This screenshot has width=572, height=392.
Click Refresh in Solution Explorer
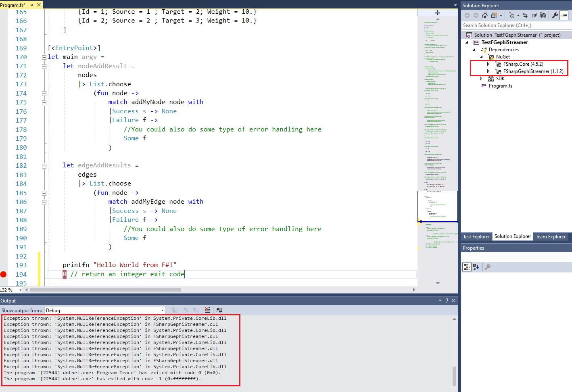click(534, 15)
